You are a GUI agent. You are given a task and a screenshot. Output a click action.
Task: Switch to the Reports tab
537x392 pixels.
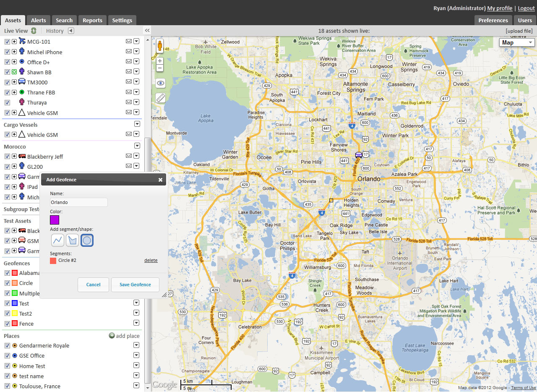tap(92, 20)
